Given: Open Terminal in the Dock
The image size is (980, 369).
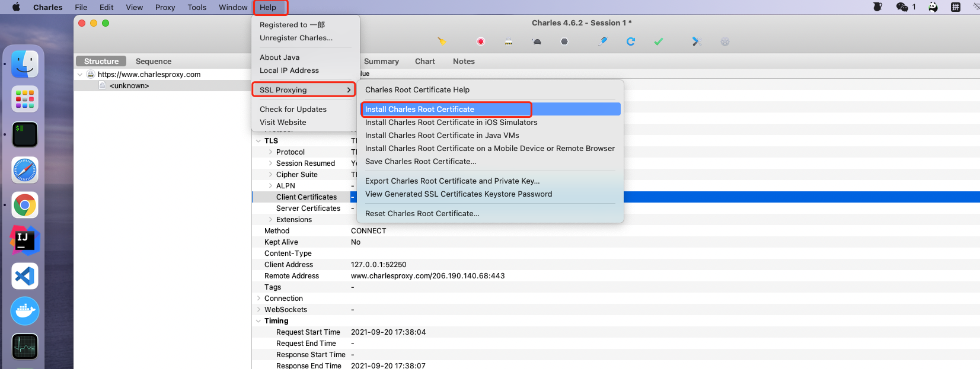Looking at the screenshot, I should tap(25, 134).
